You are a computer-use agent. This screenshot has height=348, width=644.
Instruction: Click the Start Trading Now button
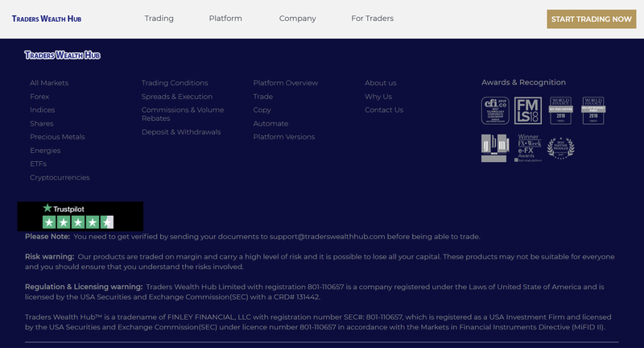pos(592,19)
